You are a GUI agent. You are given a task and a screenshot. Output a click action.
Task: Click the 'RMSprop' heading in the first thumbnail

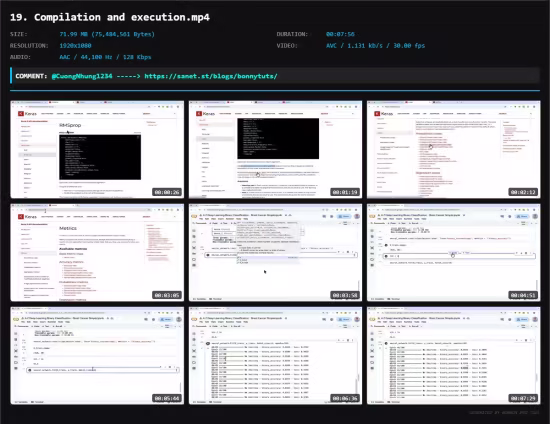click(x=70, y=125)
